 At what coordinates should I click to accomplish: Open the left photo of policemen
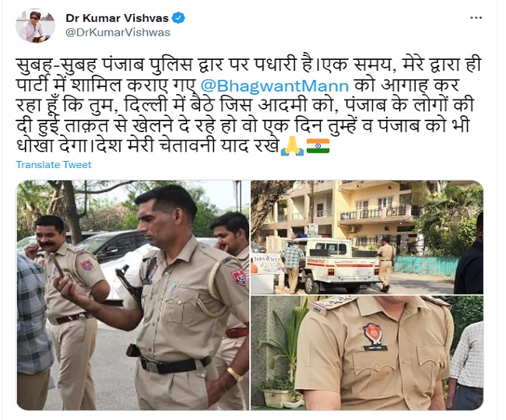pos(133,296)
